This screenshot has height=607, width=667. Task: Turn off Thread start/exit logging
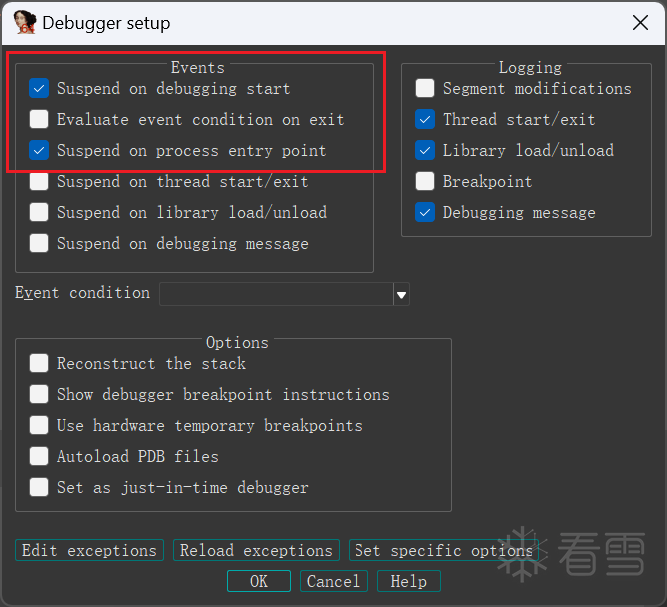[425, 119]
